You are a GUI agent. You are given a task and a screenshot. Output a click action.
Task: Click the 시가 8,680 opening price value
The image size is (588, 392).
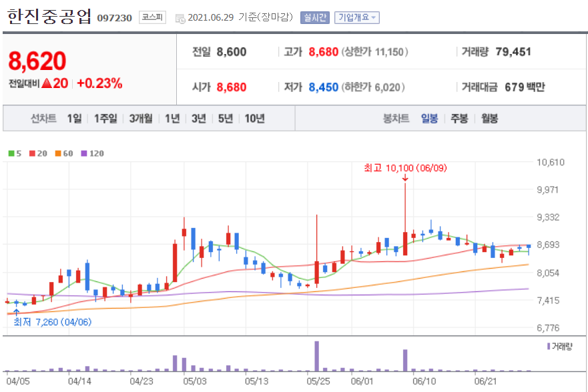232,87
